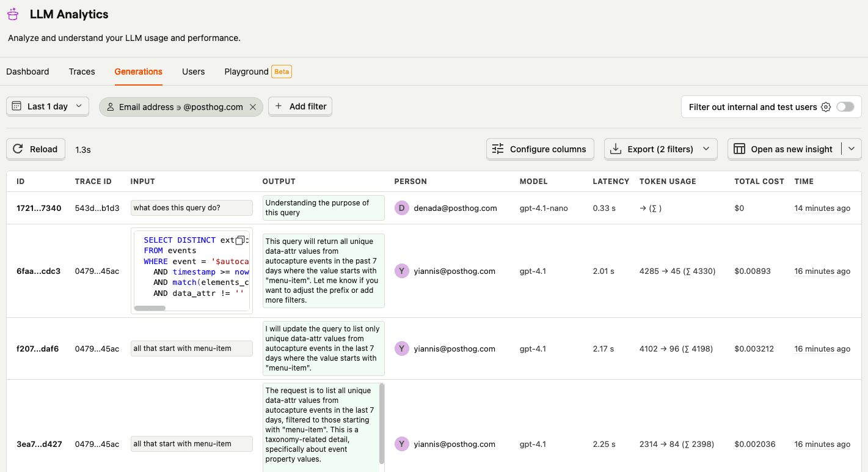This screenshot has width=868, height=472.
Task: Click the settings gear next to internal users filter
Action: pyautogui.click(x=826, y=107)
